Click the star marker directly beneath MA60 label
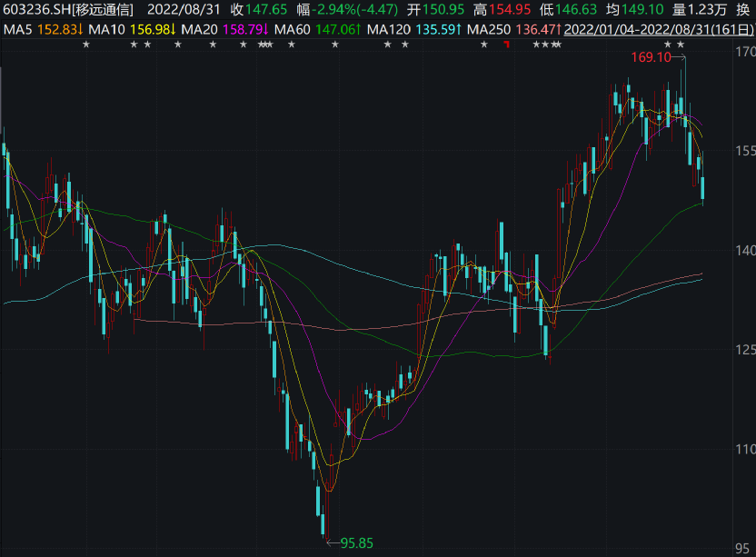Image resolution: width=756 pixels, height=557 pixels. [x=291, y=45]
